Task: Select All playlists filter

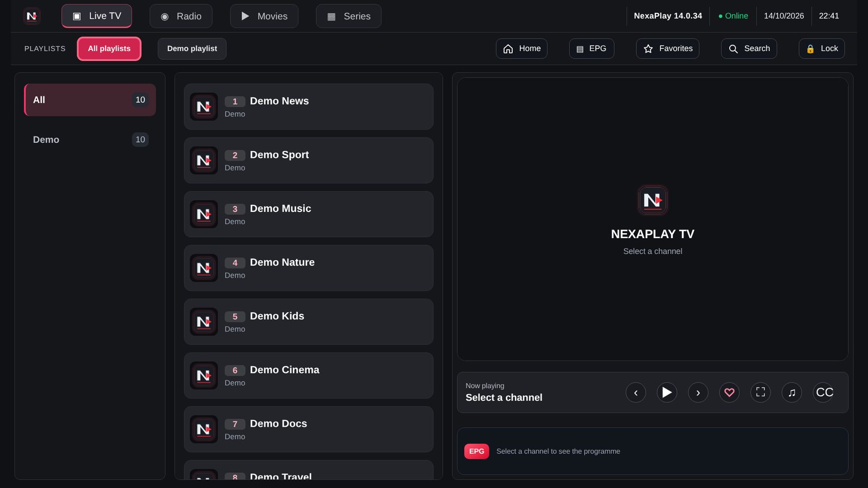Action: click(109, 49)
